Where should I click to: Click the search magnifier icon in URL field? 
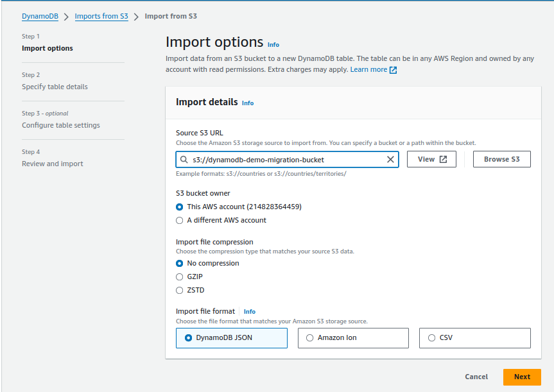point(184,160)
